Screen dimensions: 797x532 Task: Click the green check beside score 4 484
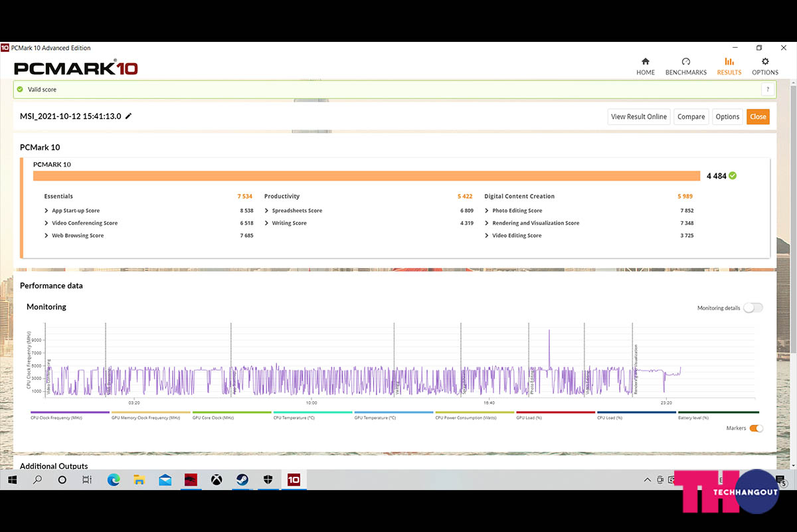pyautogui.click(x=733, y=176)
